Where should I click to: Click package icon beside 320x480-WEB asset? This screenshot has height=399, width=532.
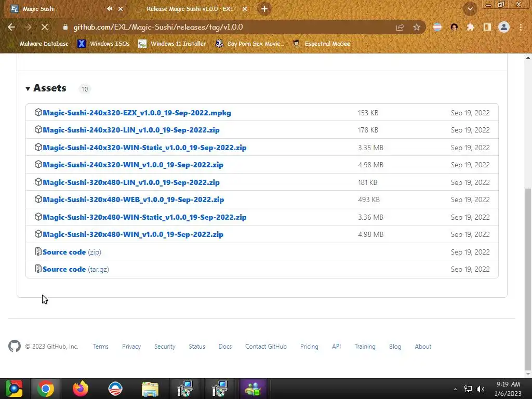click(38, 199)
